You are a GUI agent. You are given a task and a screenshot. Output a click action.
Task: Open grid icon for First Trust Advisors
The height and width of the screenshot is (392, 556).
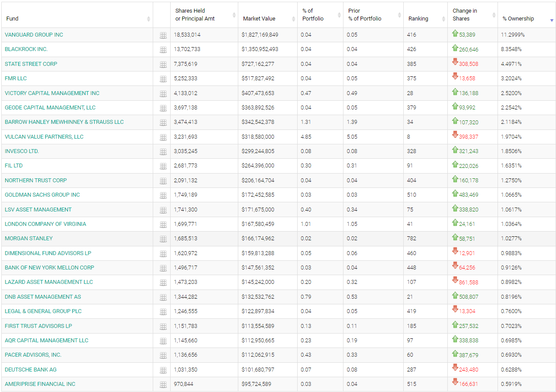(163, 327)
